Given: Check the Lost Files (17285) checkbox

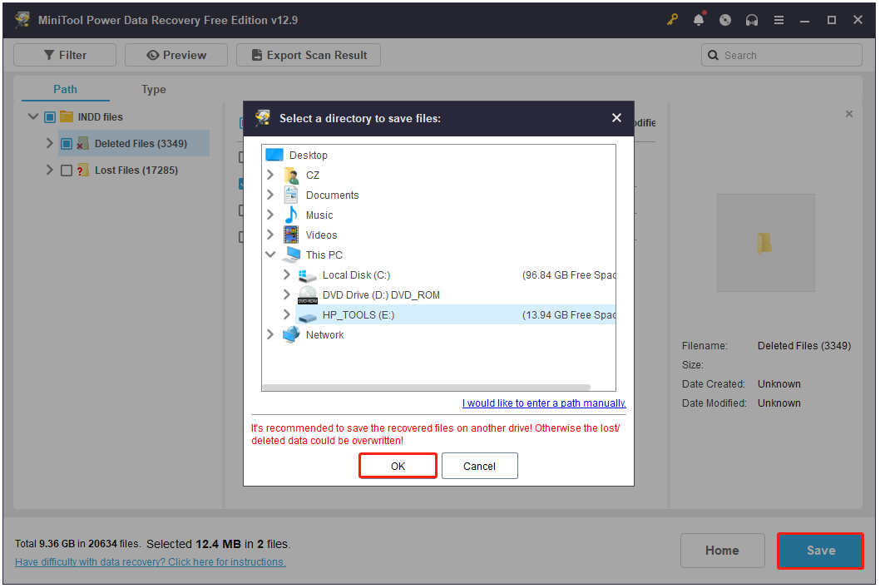Looking at the screenshot, I should click(x=67, y=170).
